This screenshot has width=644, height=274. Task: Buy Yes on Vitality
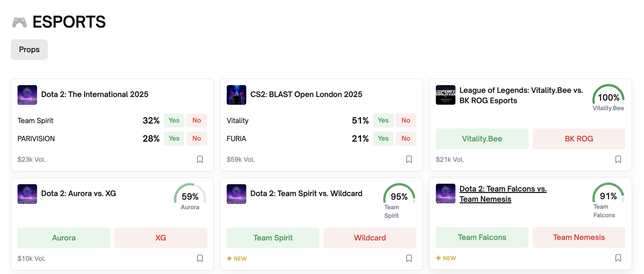[383, 120]
